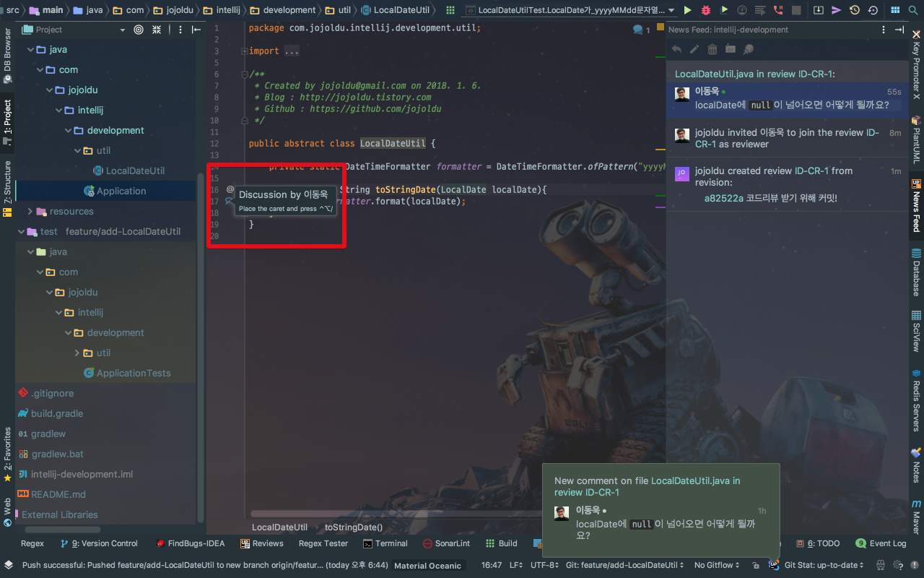Viewport: 924px width, 578px height.
Task: Expand the test util folder
Action: [x=77, y=353]
